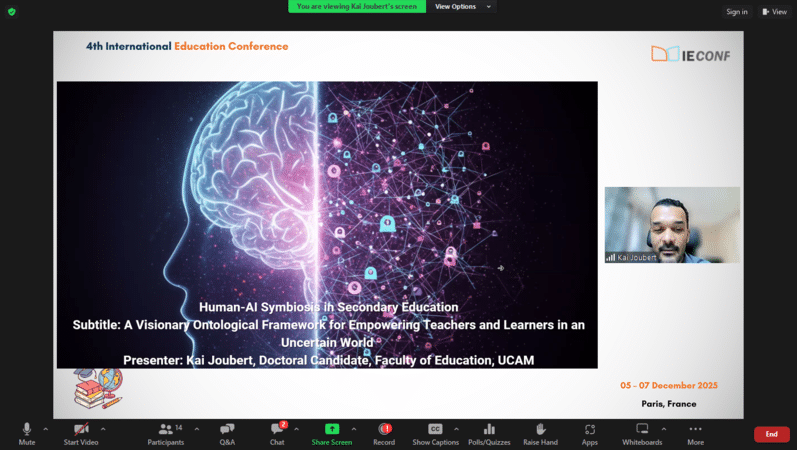
Task: Select Kai Joubert's video thumbnail
Action: (672, 225)
